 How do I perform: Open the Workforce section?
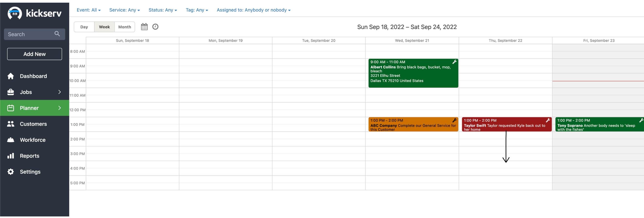tap(32, 140)
